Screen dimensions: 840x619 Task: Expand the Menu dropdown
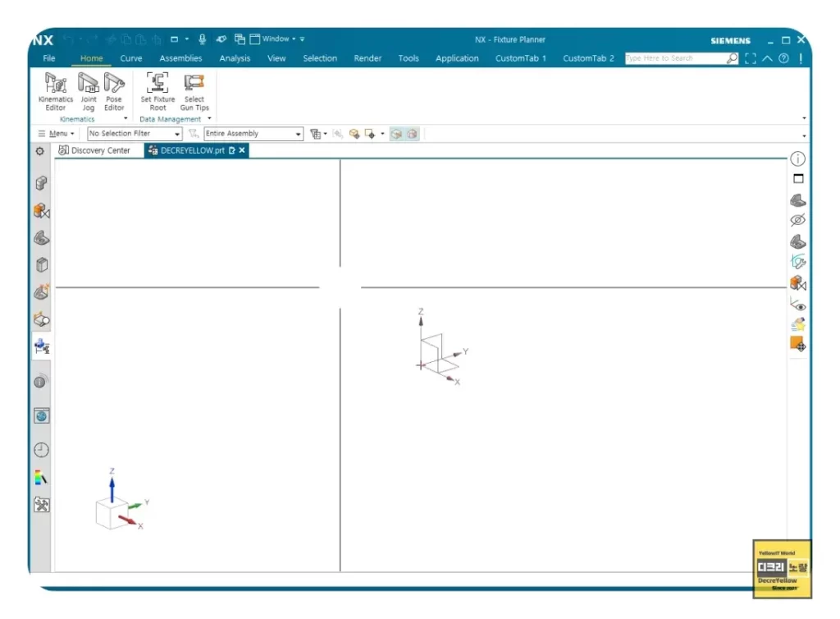point(57,134)
